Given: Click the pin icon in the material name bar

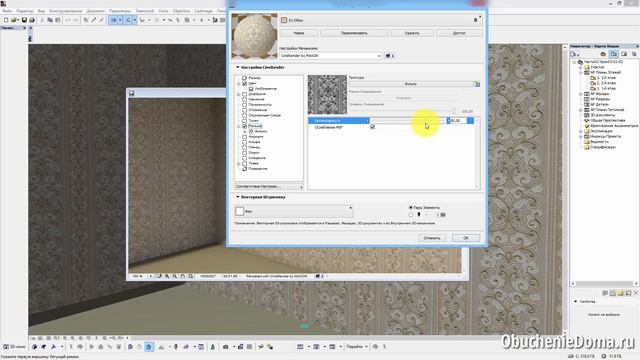Looking at the screenshot, I should tap(476, 20).
